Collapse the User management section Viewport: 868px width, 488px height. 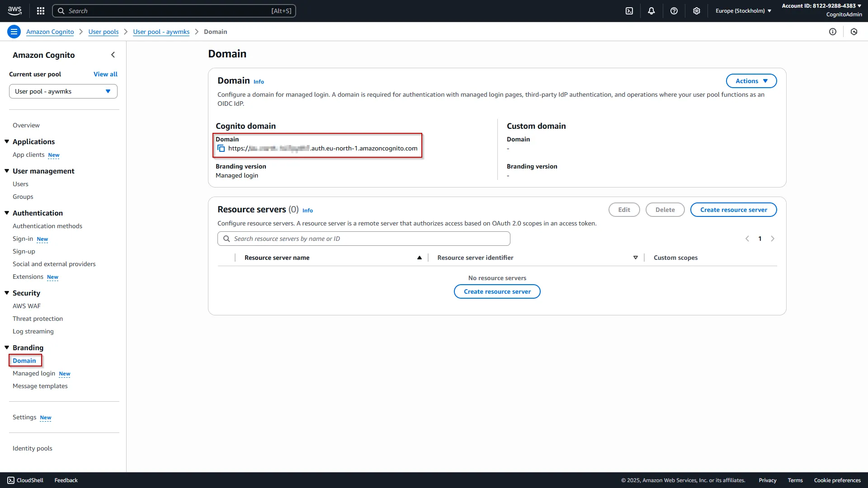coord(7,171)
